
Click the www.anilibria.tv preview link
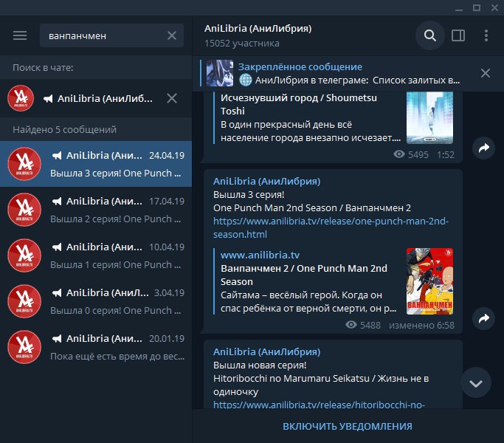click(x=260, y=255)
